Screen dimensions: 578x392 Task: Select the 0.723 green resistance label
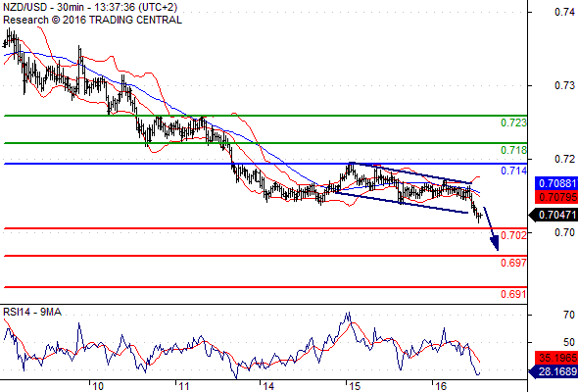[513, 122]
